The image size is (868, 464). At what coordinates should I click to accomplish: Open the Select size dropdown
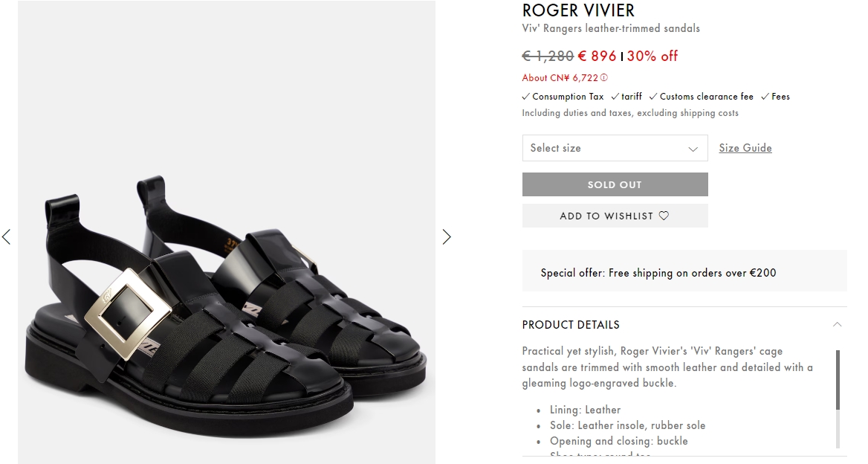tap(615, 148)
